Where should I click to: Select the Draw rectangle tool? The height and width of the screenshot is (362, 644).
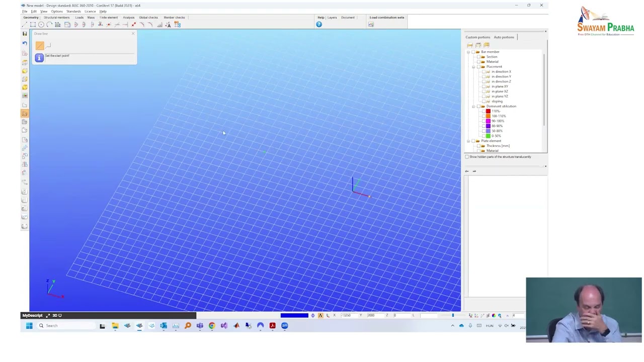[33, 25]
